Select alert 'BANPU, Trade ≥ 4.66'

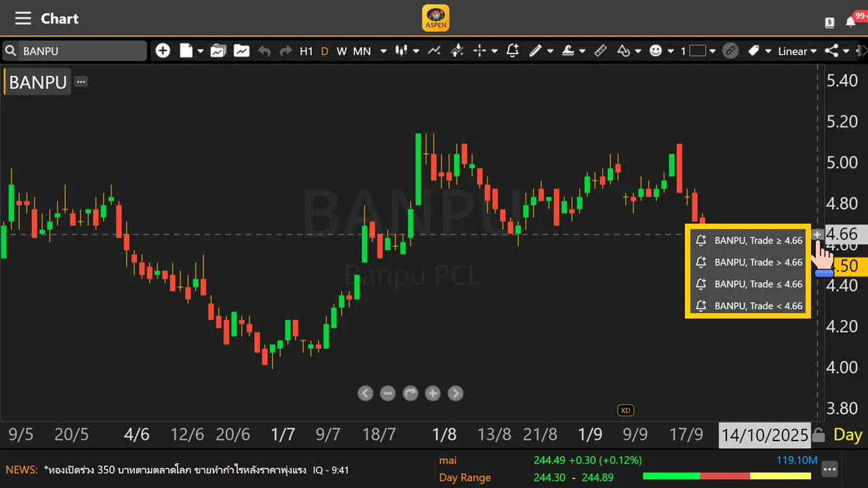[749, 241]
